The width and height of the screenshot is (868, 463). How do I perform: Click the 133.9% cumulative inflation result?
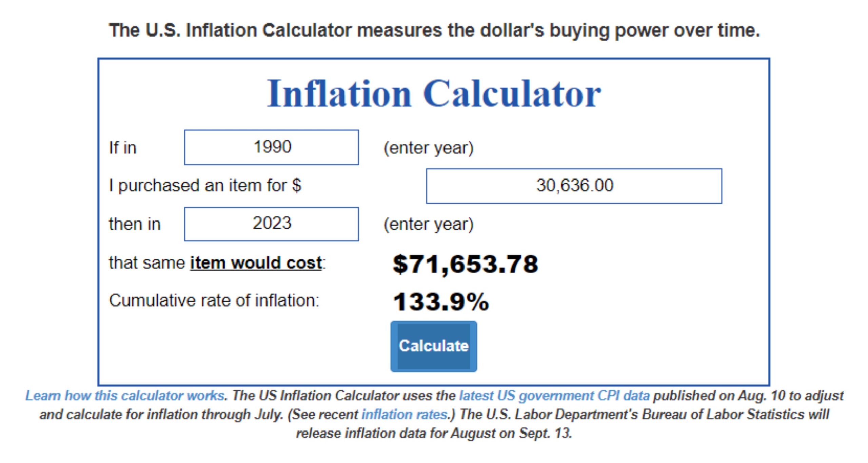(441, 301)
